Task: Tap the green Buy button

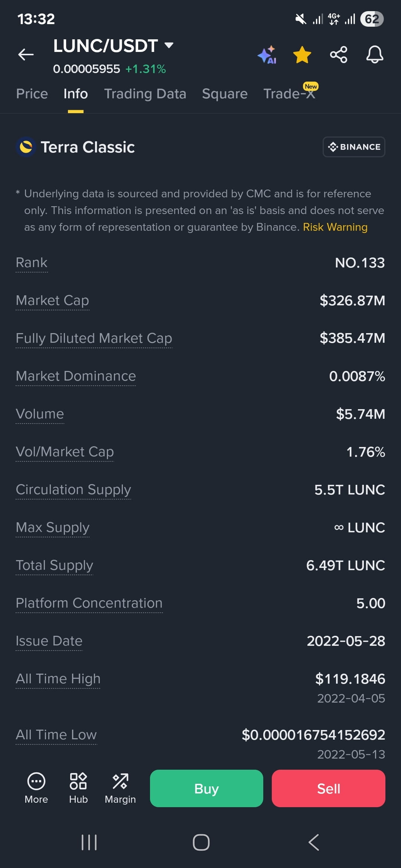Action: [206, 788]
